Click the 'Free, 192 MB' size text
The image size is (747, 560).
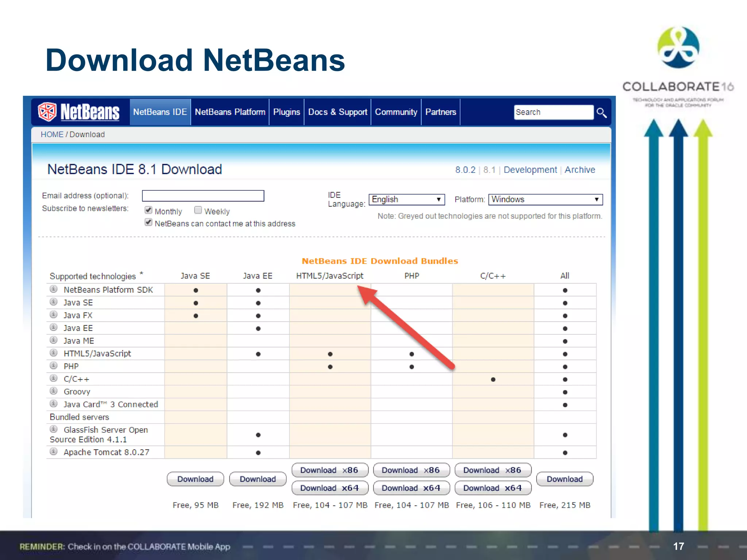point(258,505)
